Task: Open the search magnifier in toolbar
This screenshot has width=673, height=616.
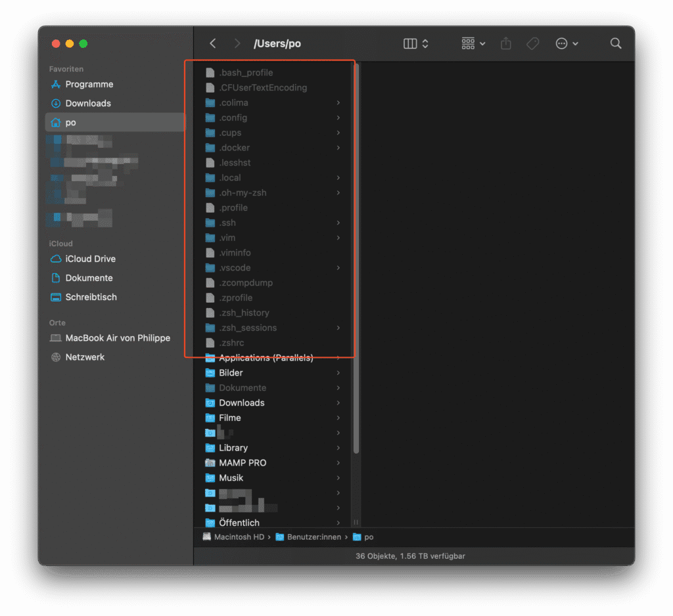Action: pyautogui.click(x=615, y=43)
